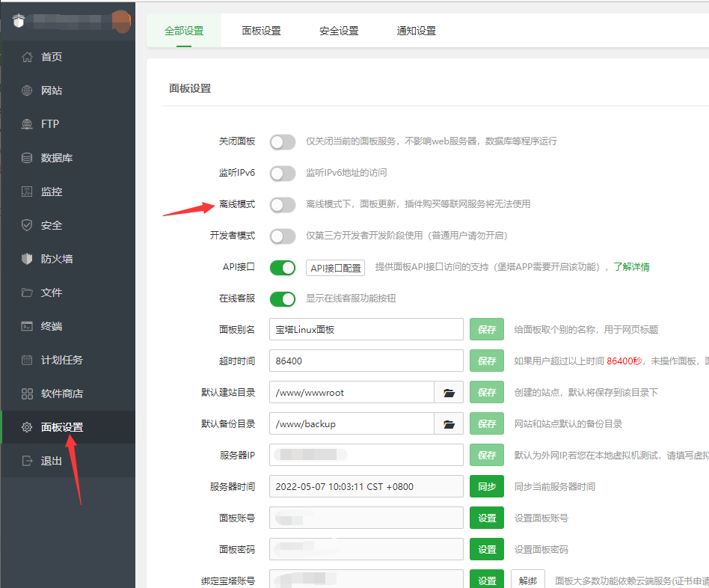Enable 离线模式 with its toggle
The width and height of the screenshot is (709, 588).
click(x=283, y=205)
